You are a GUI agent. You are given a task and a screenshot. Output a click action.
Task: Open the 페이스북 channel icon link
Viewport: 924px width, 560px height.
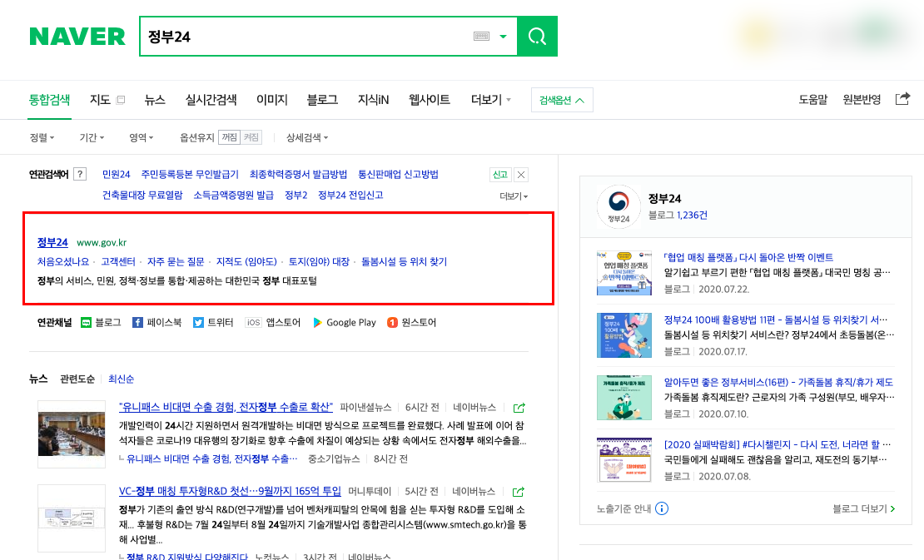(156, 323)
